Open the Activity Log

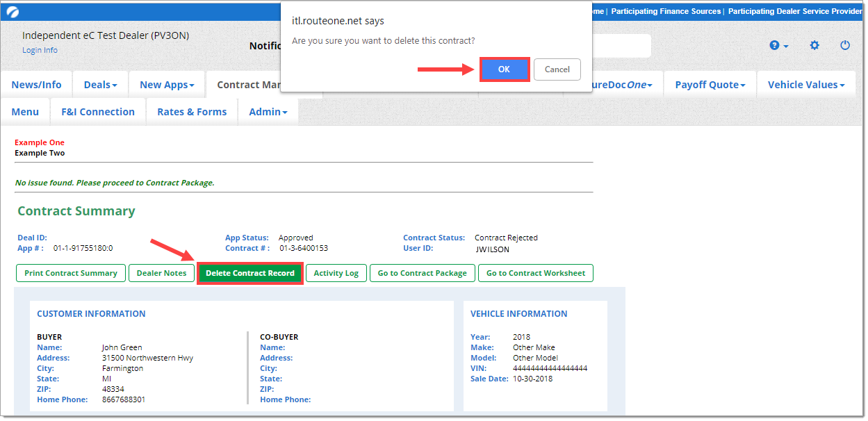tap(336, 273)
